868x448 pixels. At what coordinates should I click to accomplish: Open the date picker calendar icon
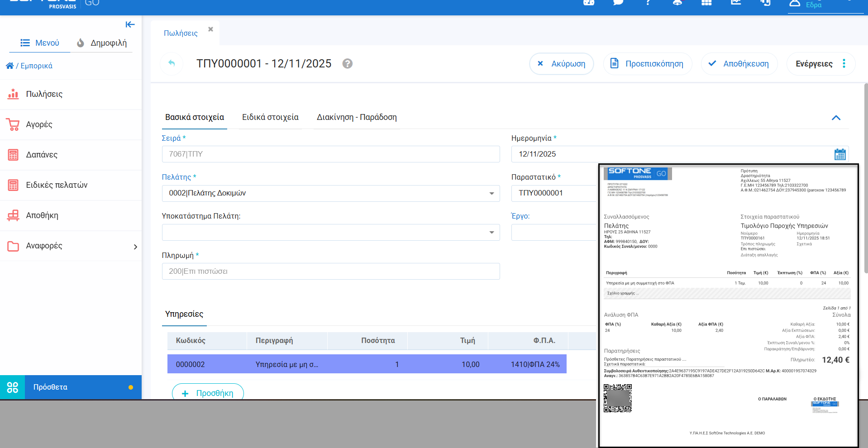[839, 154]
